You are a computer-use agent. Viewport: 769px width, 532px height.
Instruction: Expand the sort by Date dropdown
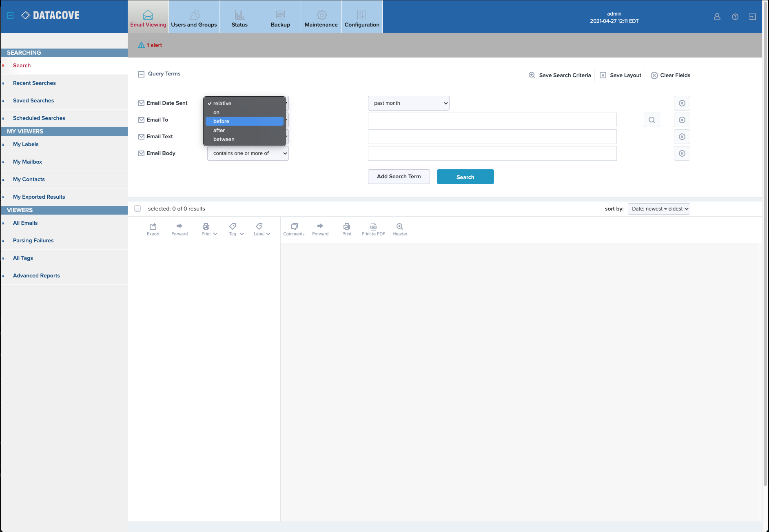click(659, 209)
